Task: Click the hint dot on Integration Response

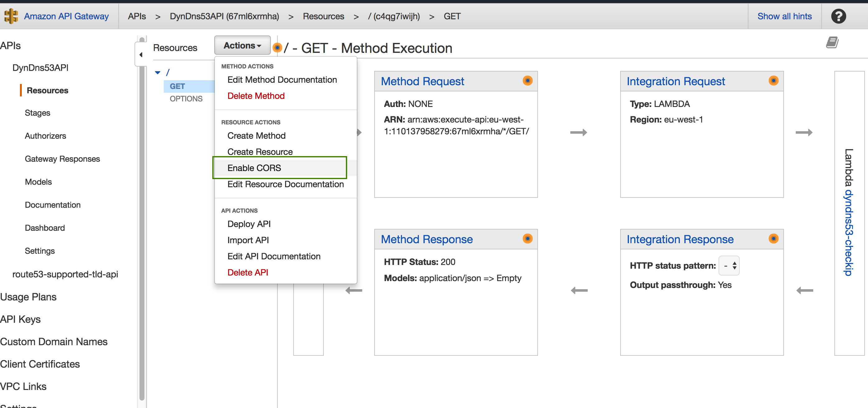Action: click(x=773, y=239)
